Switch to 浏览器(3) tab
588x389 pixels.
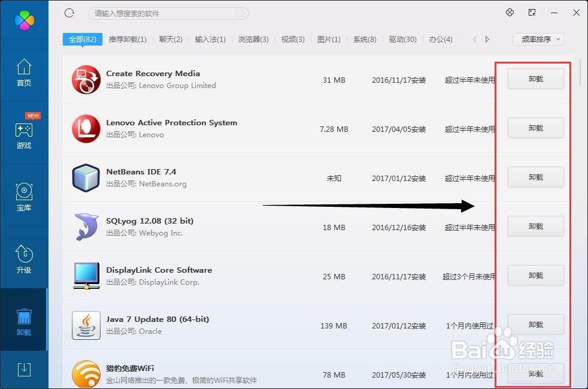click(x=253, y=39)
